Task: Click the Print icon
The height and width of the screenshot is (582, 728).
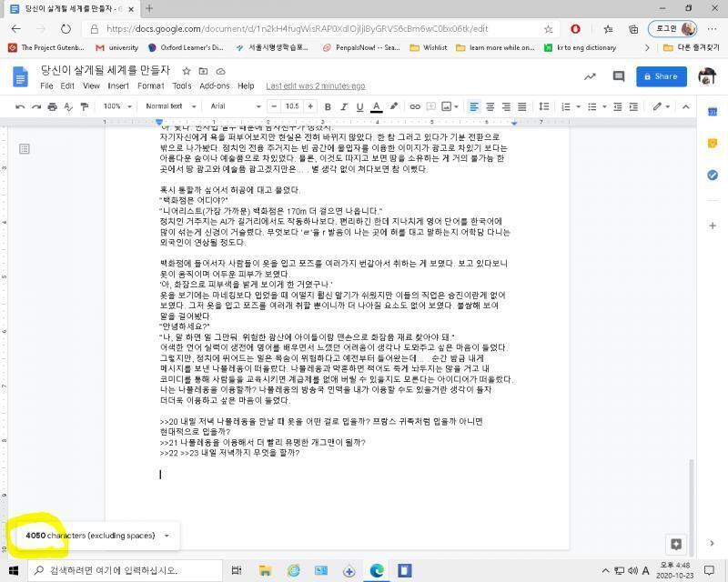Action: pos(53,106)
